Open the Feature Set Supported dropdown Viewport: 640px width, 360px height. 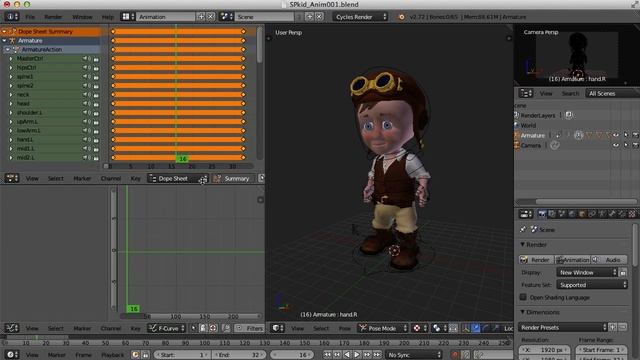click(x=592, y=285)
